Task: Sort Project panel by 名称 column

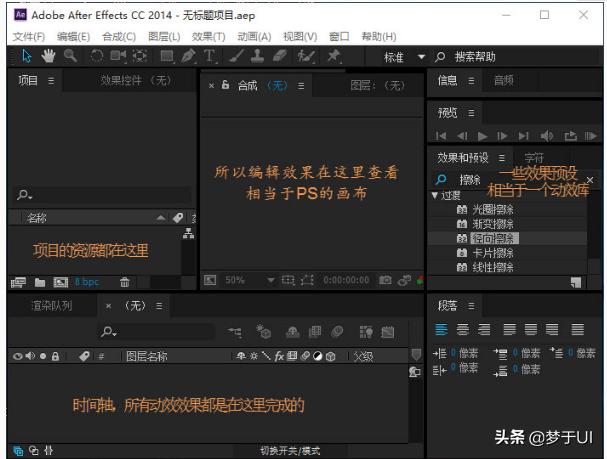Action: 37,218
